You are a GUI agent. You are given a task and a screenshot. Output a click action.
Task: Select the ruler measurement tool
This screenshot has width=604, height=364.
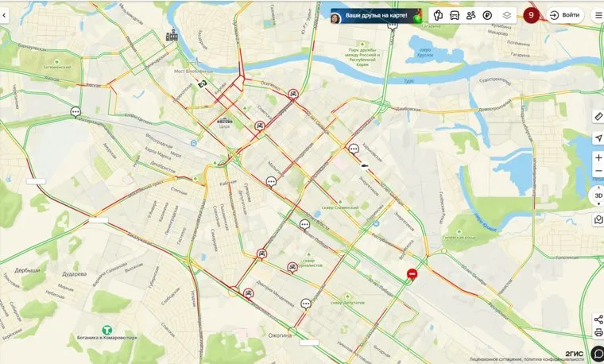pyautogui.click(x=598, y=116)
